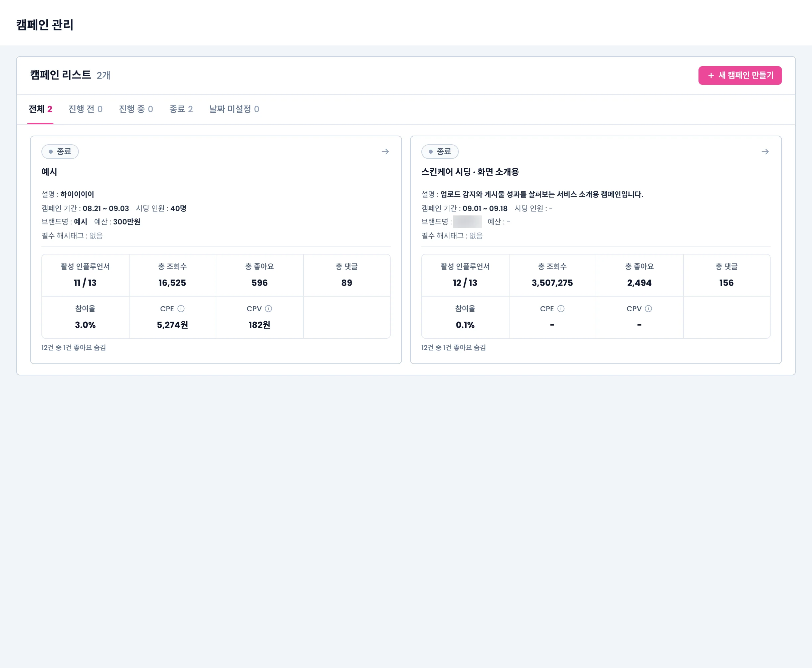
Task: Show CPE info icon in 스킨케어 card
Action: coord(561,309)
